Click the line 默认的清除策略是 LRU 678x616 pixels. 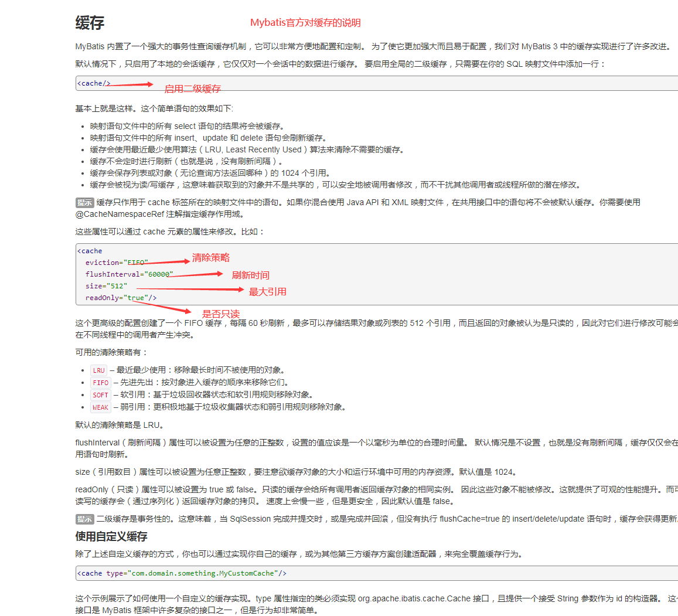[x=120, y=425]
